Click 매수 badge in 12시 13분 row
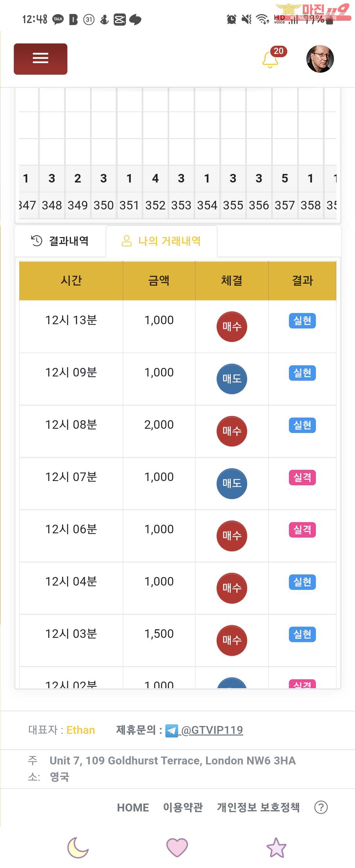The image size is (355, 868). point(232,326)
